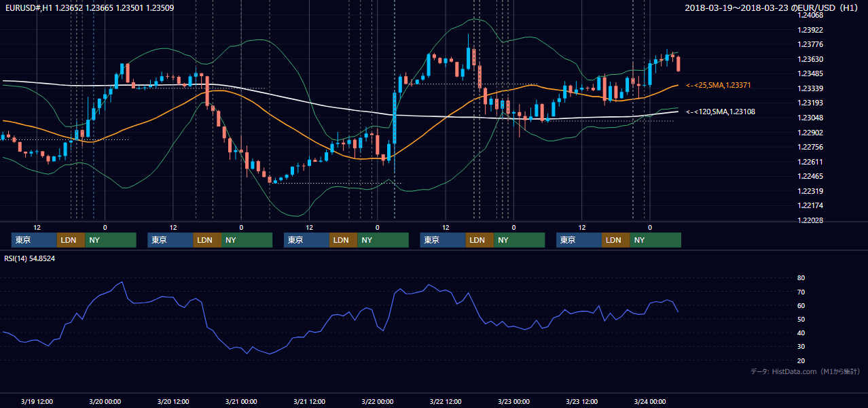Select the 3/22 00:00 time axis marker

point(378,402)
